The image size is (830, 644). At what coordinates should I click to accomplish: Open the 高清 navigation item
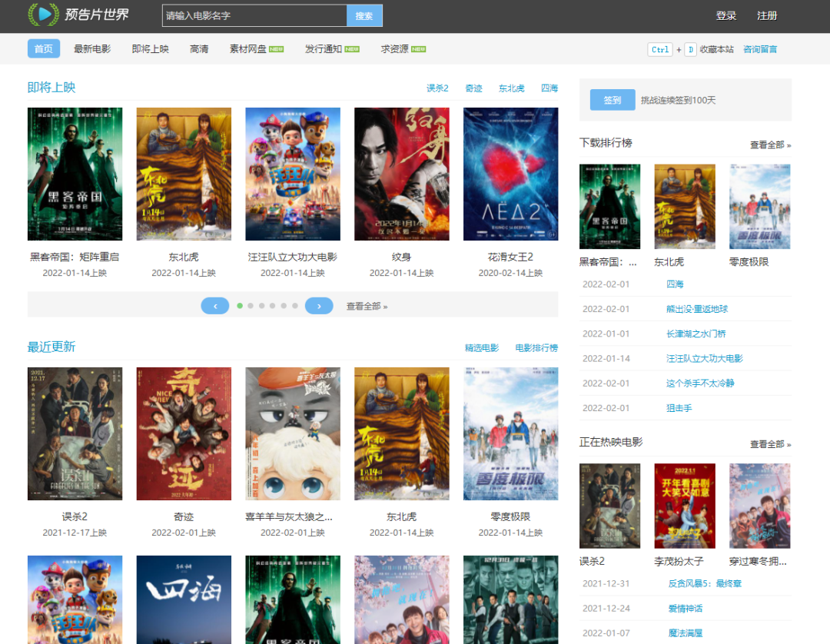(x=199, y=48)
